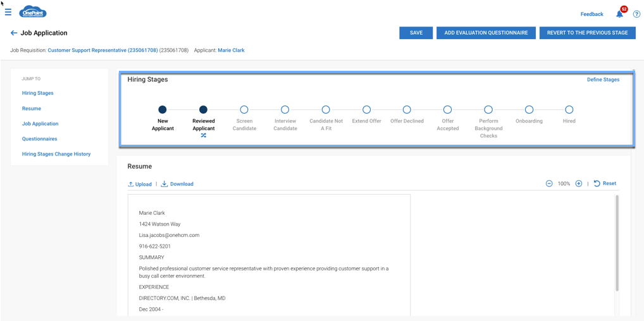Viewport: 644px width, 321px height.
Task: Reset the resume zoom level
Action: tap(605, 183)
